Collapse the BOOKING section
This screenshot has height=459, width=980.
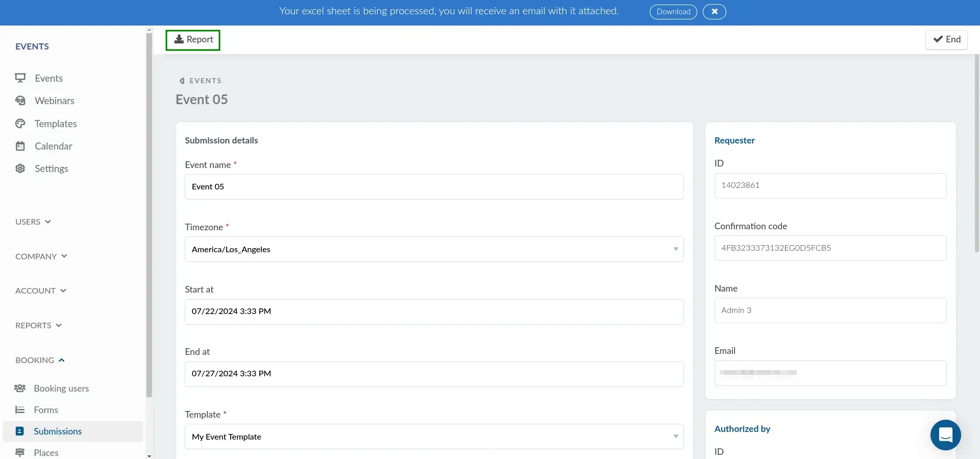(x=40, y=360)
